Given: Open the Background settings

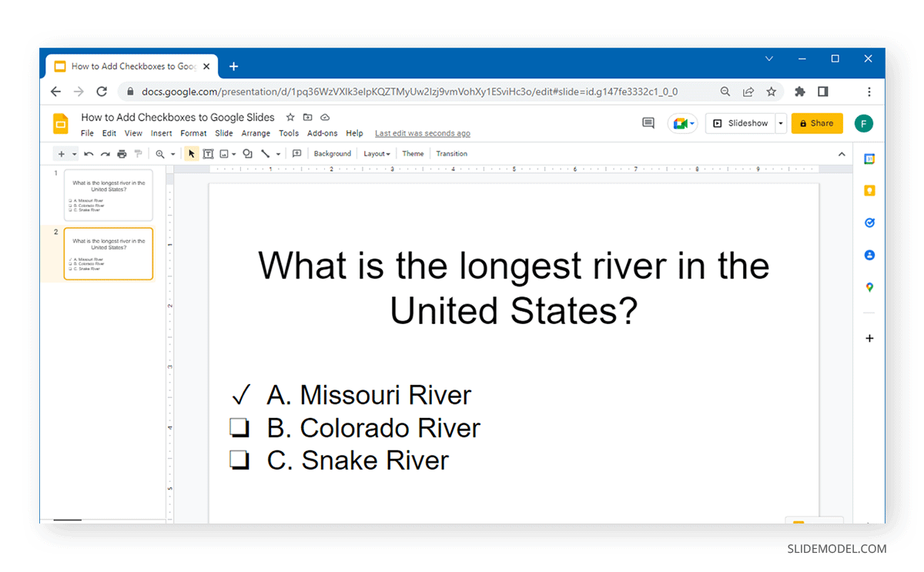Looking at the screenshot, I should click(x=332, y=153).
